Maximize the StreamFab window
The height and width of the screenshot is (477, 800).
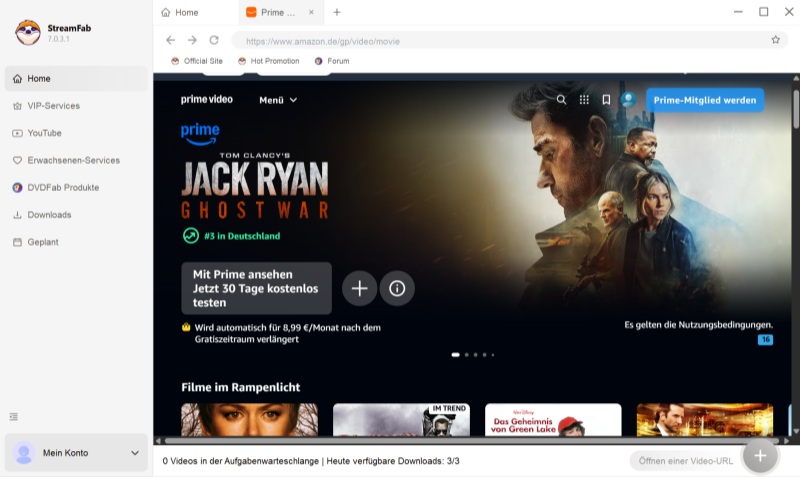click(x=763, y=12)
